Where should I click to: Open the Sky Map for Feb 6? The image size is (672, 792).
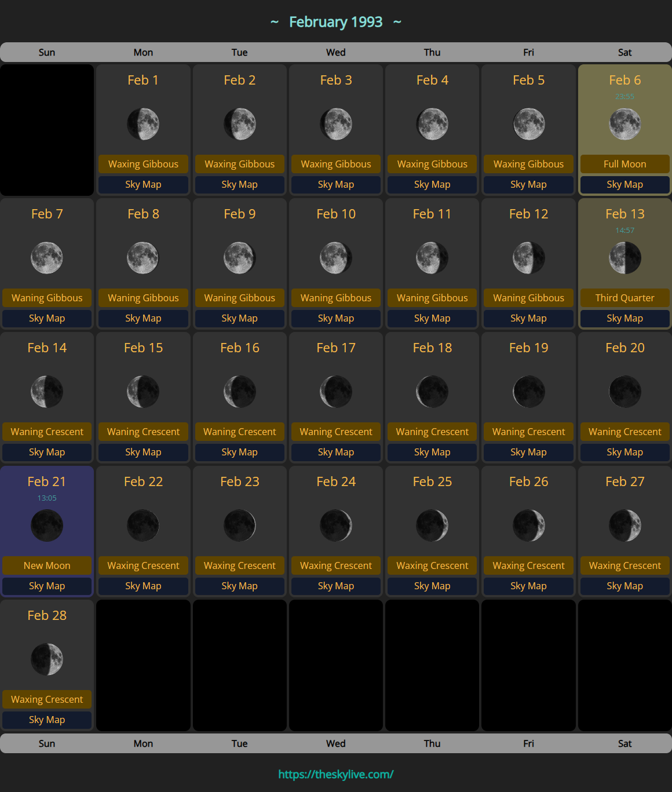[624, 184]
